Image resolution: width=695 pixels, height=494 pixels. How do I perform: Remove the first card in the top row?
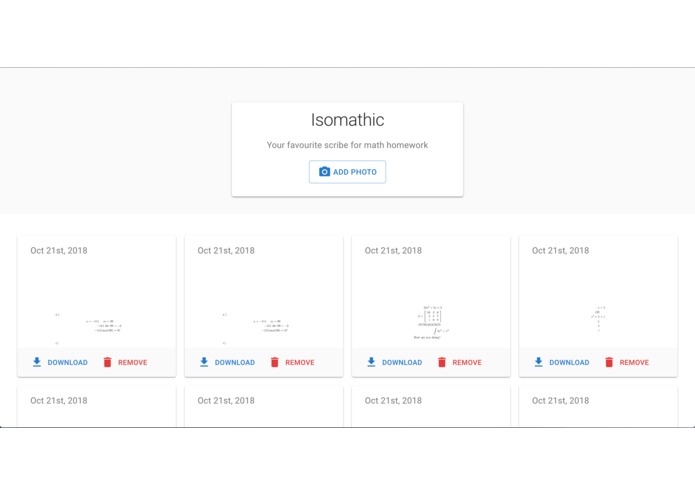pos(125,362)
